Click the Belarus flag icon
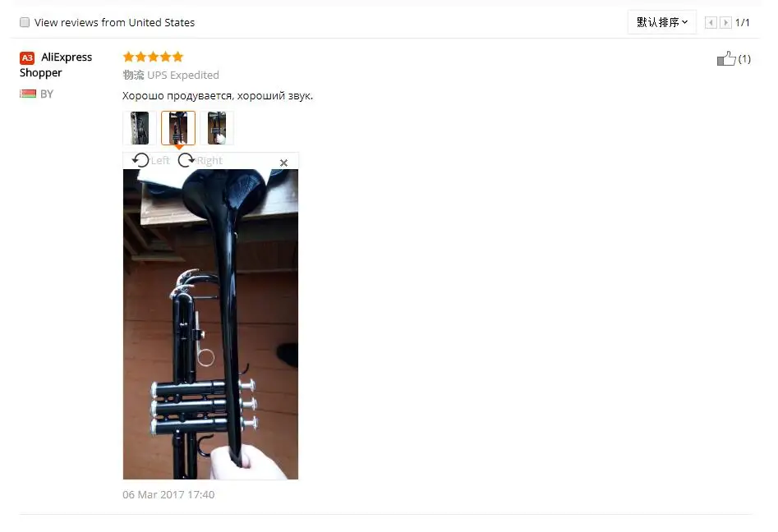The width and height of the screenshot is (778, 532). coord(28,94)
